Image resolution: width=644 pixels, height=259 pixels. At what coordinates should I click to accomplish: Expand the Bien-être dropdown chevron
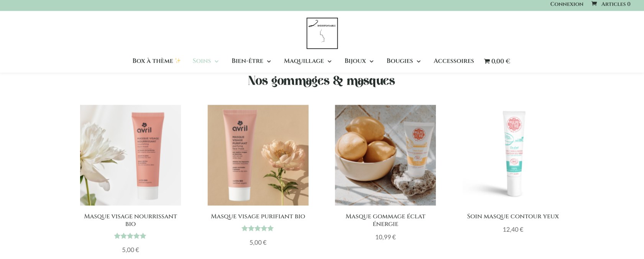click(269, 61)
